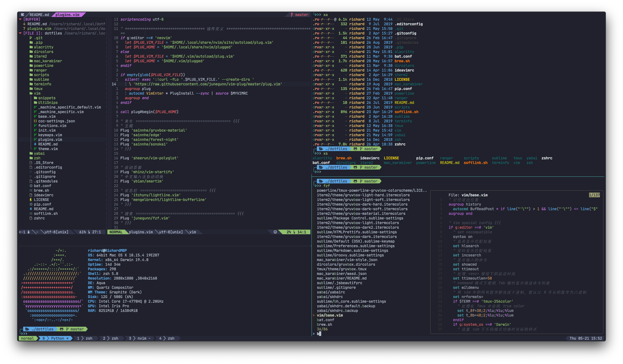Click the gear icon next to bat.conf in the file tree

coord(31,186)
